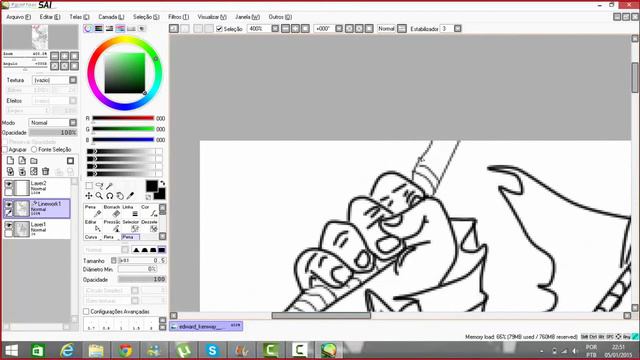Select the lasso selection tool
The image size is (640, 360).
pyautogui.click(x=99, y=186)
